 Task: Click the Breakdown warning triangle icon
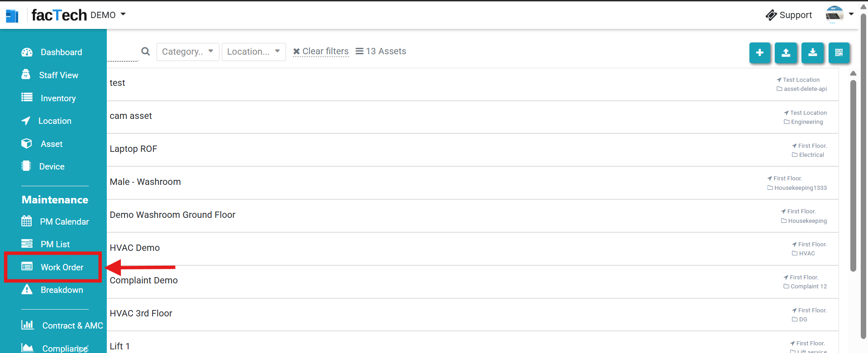coord(27,289)
